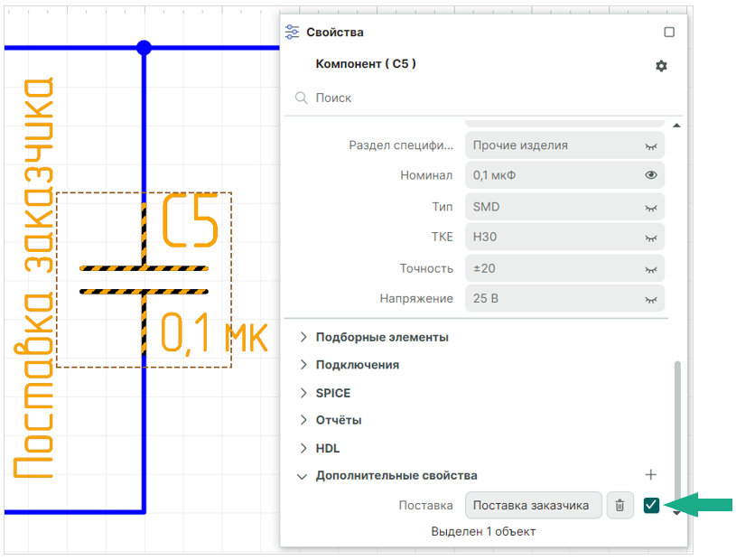Delete the Поставка property with trash icon

620,506
